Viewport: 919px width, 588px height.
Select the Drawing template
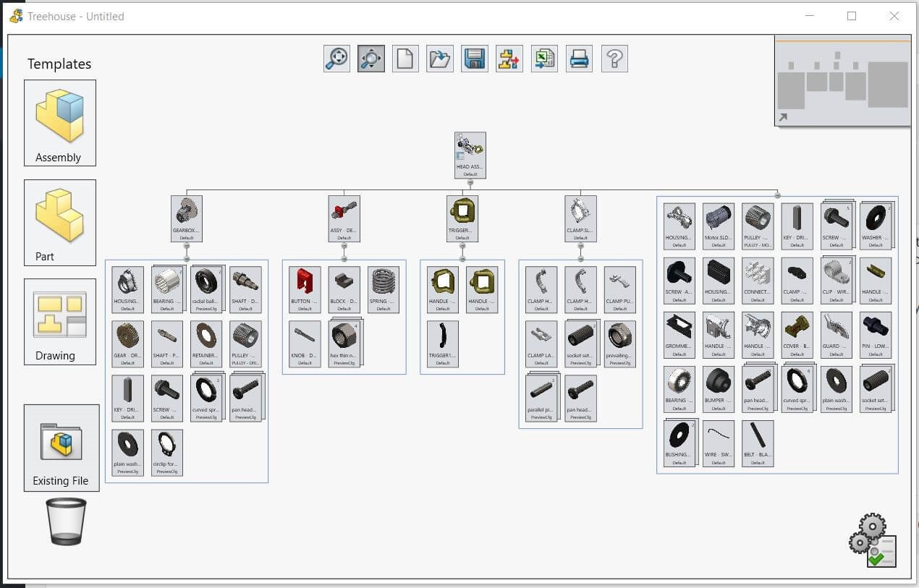click(59, 321)
